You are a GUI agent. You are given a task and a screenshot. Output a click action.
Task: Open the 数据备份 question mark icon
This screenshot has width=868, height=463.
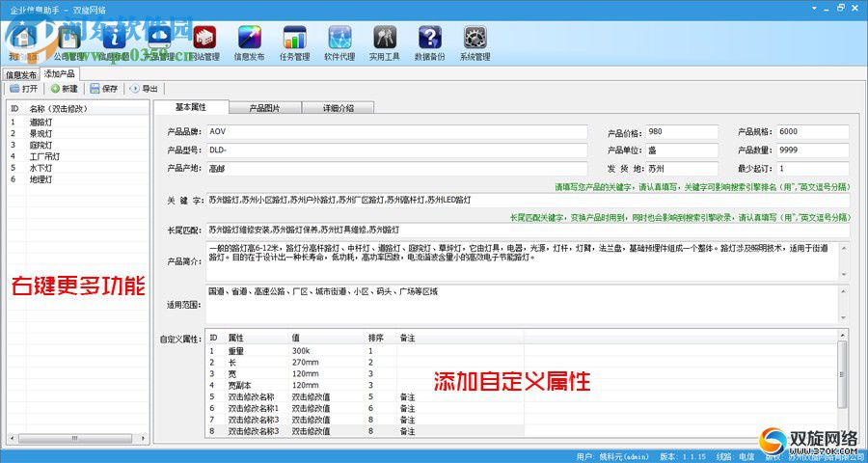coord(429,42)
